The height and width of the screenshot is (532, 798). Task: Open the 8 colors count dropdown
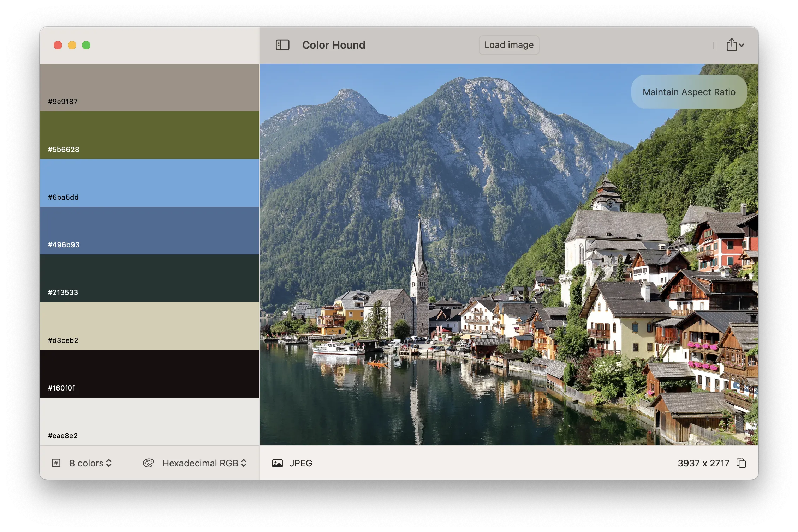click(x=91, y=463)
